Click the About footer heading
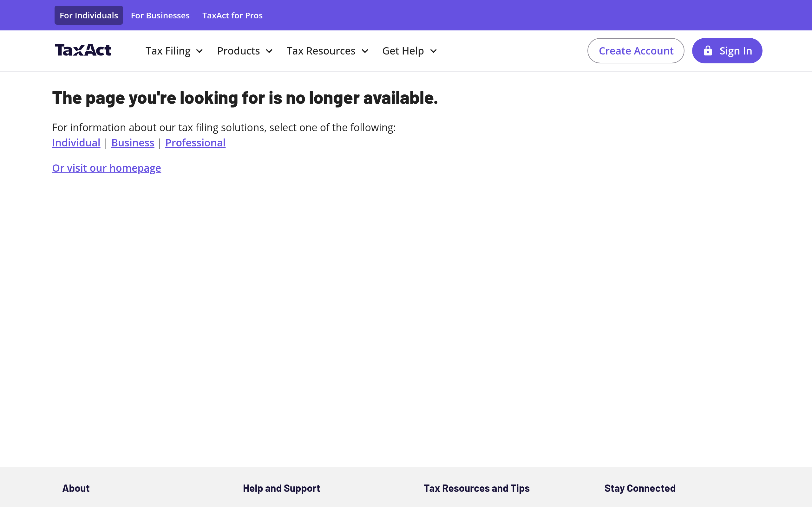Viewport: 812px width, 507px height. [x=76, y=488]
